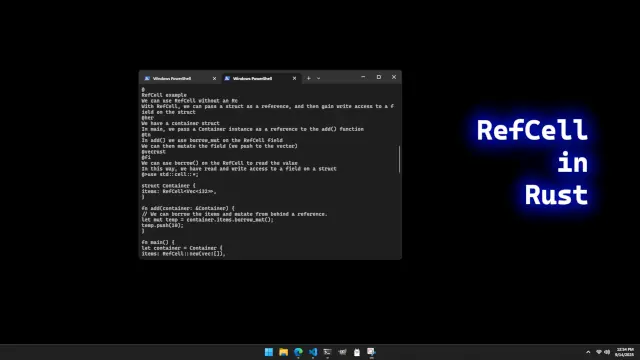Image resolution: width=640 pixels, height=360 pixels.
Task: Open the volume speaker tray icon
Action: click(x=607, y=352)
